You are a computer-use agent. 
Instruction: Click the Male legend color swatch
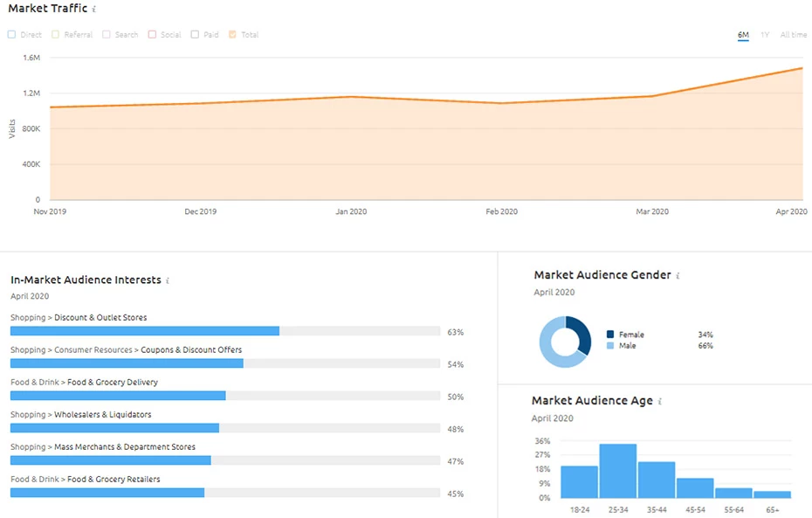coord(610,346)
